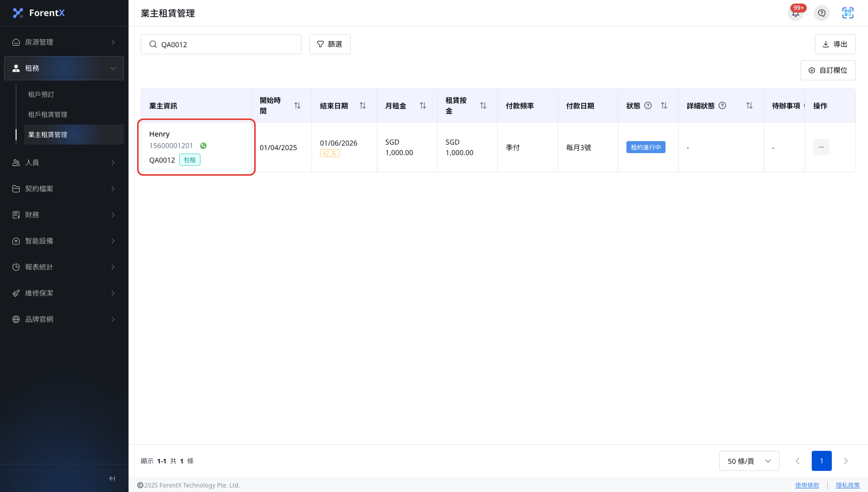The width and height of the screenshot is (868, 492).
Task: Sort the monthly rent column
Action: pos(423,105)
